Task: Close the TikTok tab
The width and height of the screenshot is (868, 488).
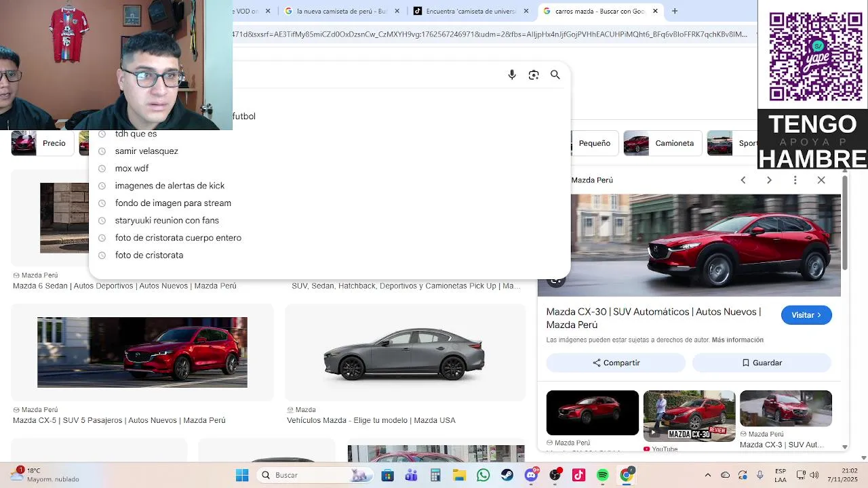Action: pyautogui.click(x=526, y=11)
